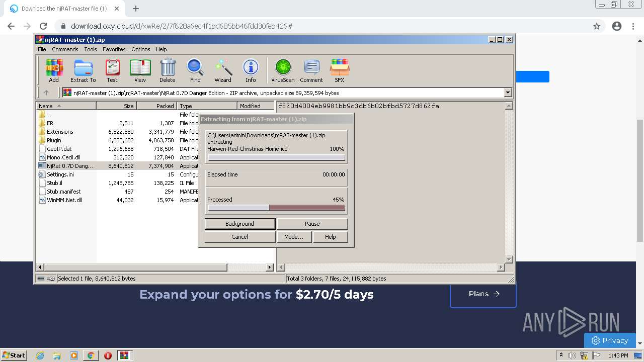Reload the browser page
This screenshot has height=362, width=644.
[43, 26]
